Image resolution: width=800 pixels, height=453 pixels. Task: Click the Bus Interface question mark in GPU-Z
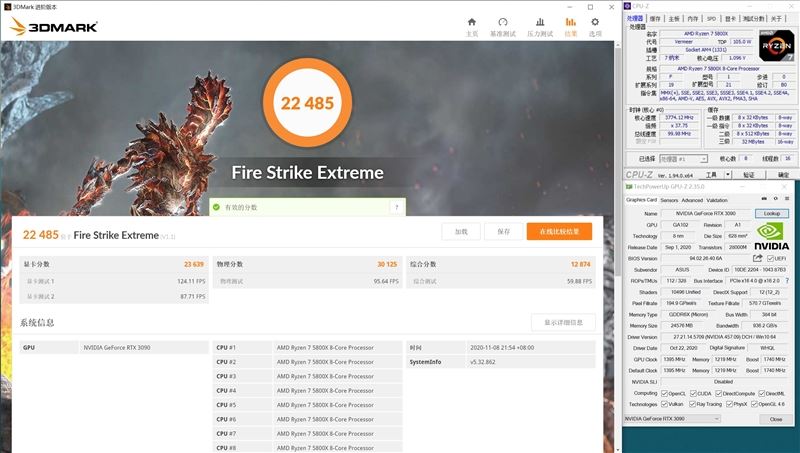pyautogui.click(x=787, y=281)
